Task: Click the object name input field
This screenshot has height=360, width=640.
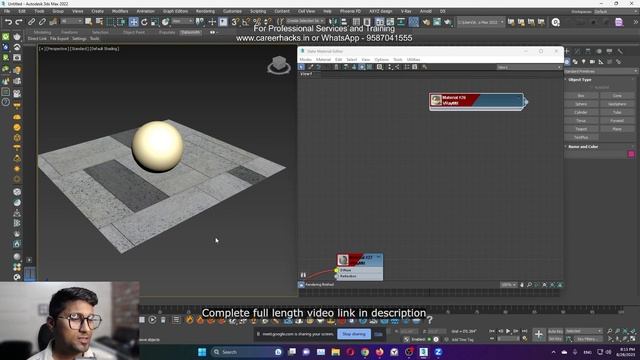Action: pyautogui.click(x=596, y=154)
